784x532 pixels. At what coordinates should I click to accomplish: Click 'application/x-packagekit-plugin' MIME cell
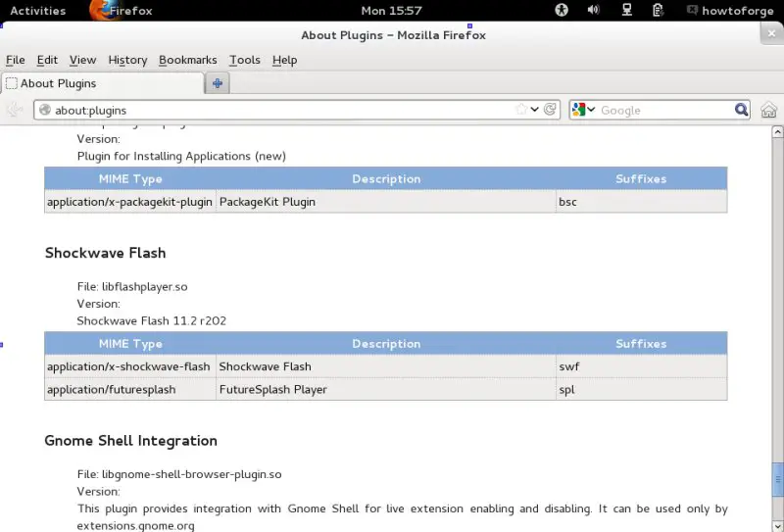tap(129, 202)
